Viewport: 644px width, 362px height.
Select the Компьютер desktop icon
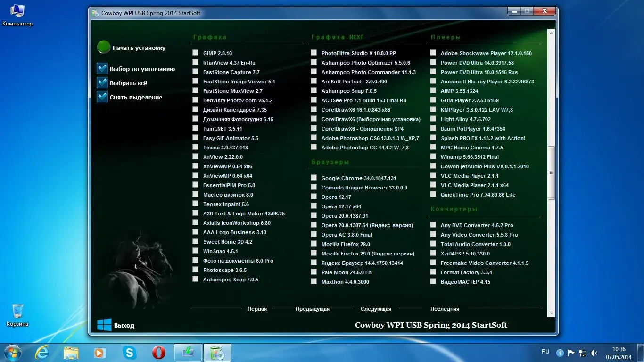click(17, 15)
